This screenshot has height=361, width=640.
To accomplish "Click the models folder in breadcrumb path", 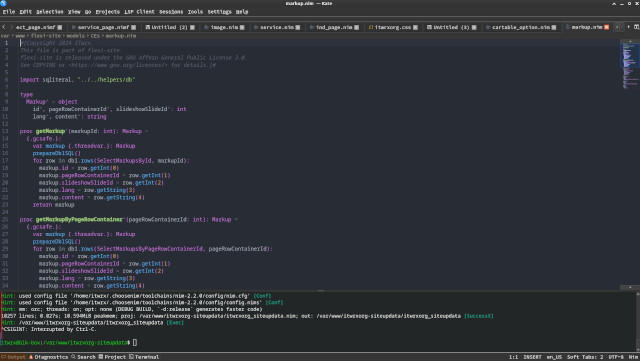I will (76, 36).
